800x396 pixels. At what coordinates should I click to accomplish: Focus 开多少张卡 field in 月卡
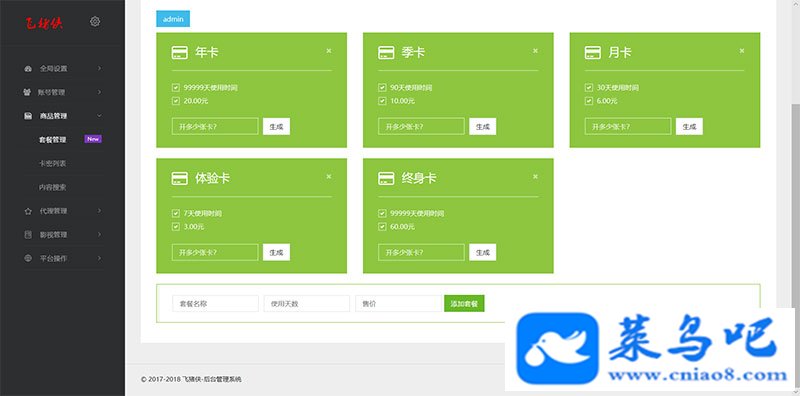(x=628, y=127)
